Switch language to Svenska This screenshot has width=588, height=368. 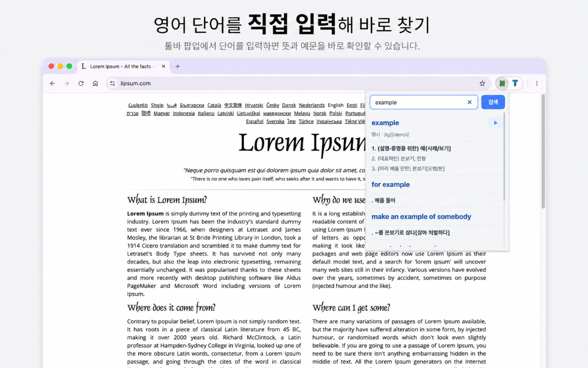point(275,121)
